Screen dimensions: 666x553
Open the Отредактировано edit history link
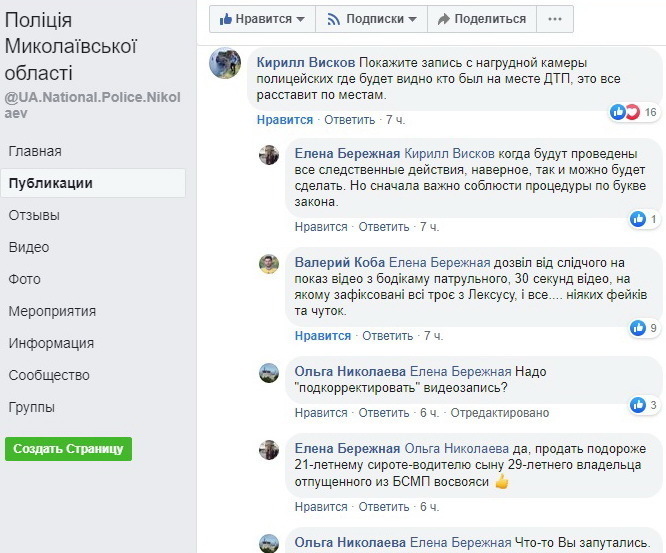(x=500, y=413)
